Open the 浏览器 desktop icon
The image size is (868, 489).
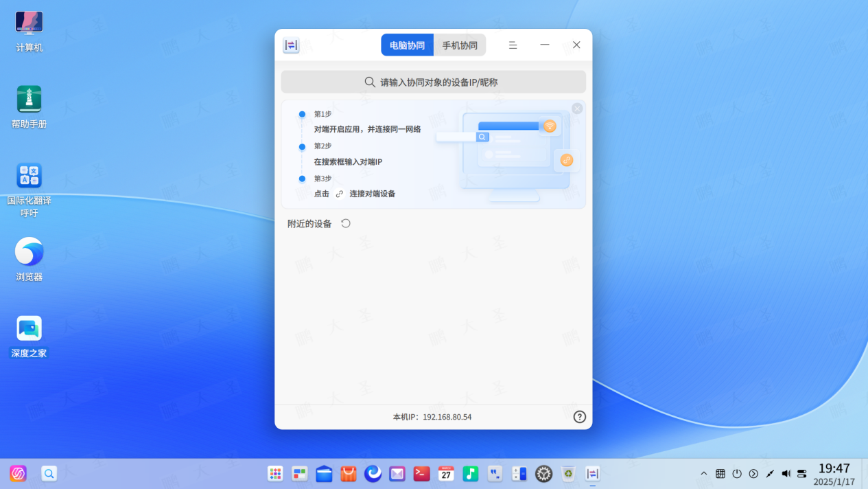(x=30, y=260)
